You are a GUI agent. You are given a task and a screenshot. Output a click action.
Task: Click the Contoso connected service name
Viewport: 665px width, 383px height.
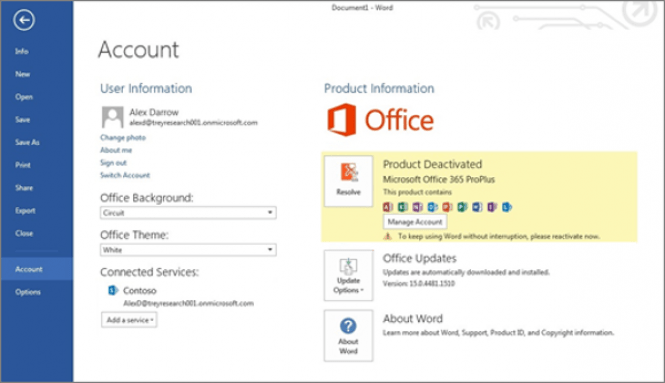click(140, 291)
